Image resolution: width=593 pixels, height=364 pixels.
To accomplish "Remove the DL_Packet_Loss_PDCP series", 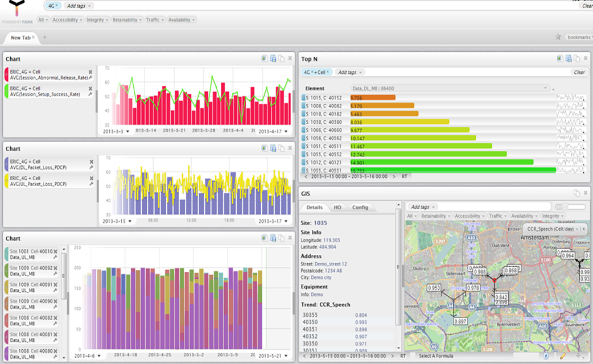I will (x=91, y=162).
